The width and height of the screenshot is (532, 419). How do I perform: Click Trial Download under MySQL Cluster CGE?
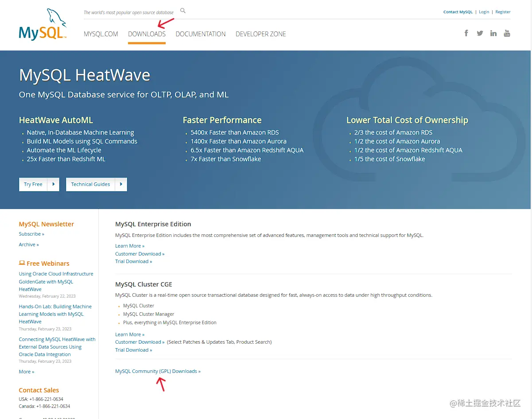[133, 350]
